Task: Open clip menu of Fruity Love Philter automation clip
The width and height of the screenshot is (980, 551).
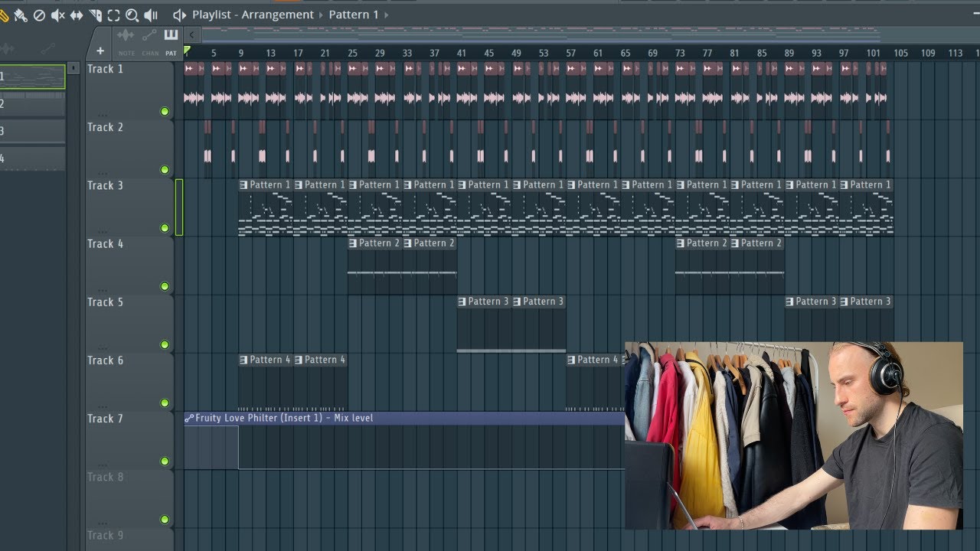Action: 189,418
